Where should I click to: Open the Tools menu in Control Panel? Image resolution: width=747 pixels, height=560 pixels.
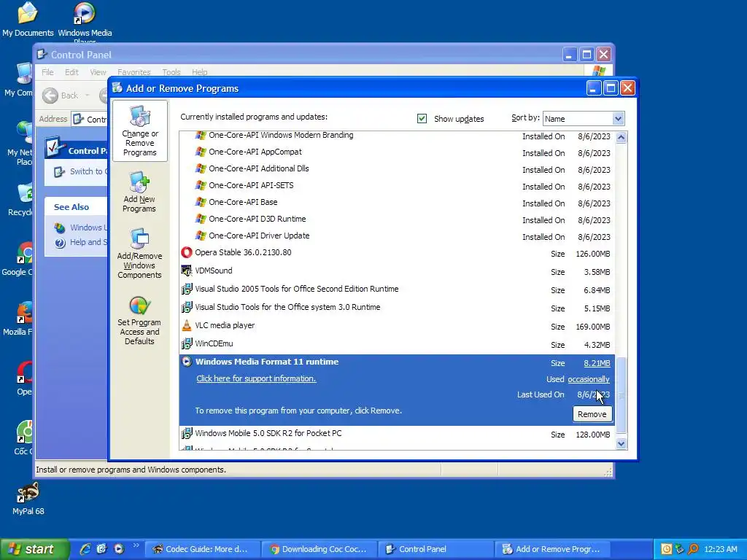click(x=171, y=72)
